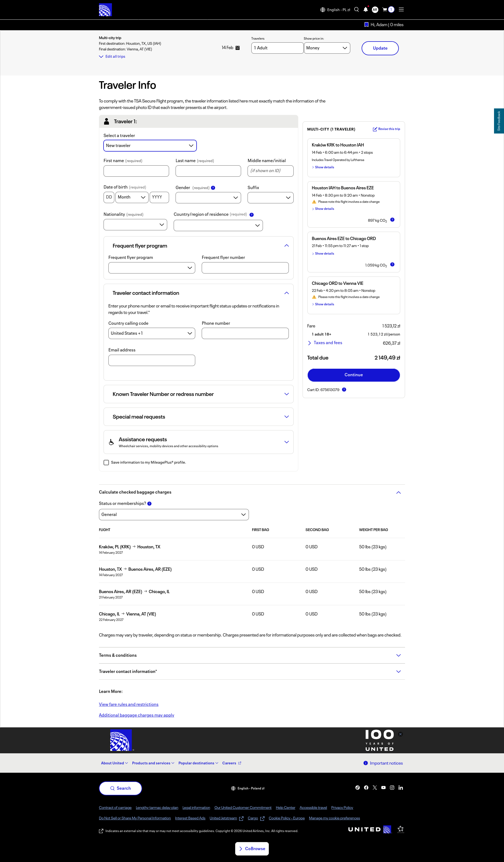Click the Cart ID help icon
Screen dimensions: 504x862
tap(344, 390)
